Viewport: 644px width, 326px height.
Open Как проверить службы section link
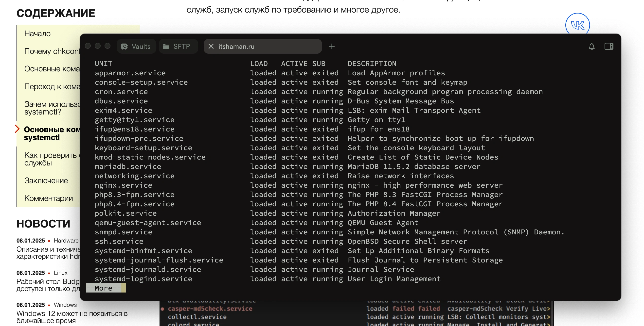click(52, 159)
